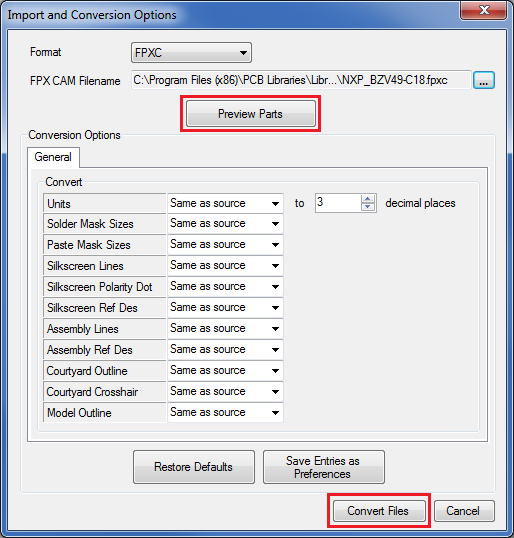Click into the decimal places number field

coord(338,203)
